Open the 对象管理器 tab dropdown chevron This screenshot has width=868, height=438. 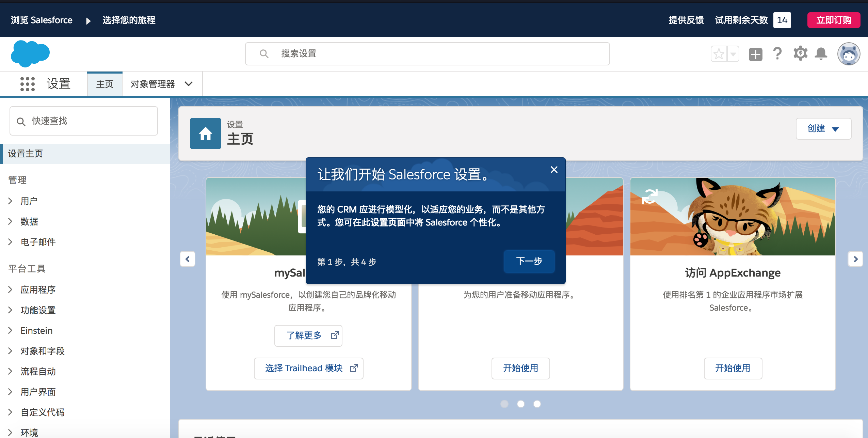189,84
